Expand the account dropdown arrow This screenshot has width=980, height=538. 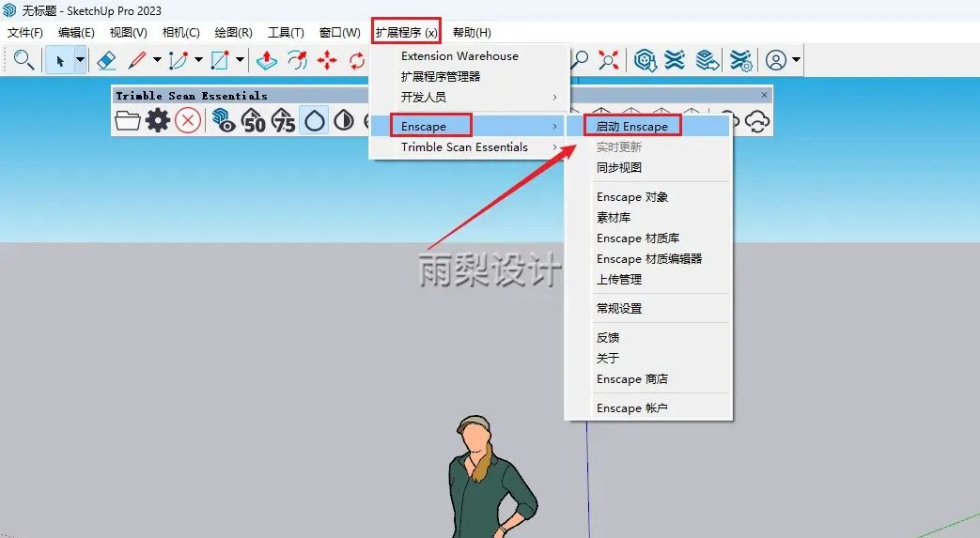pyautogui.click(x=796, y=60)
